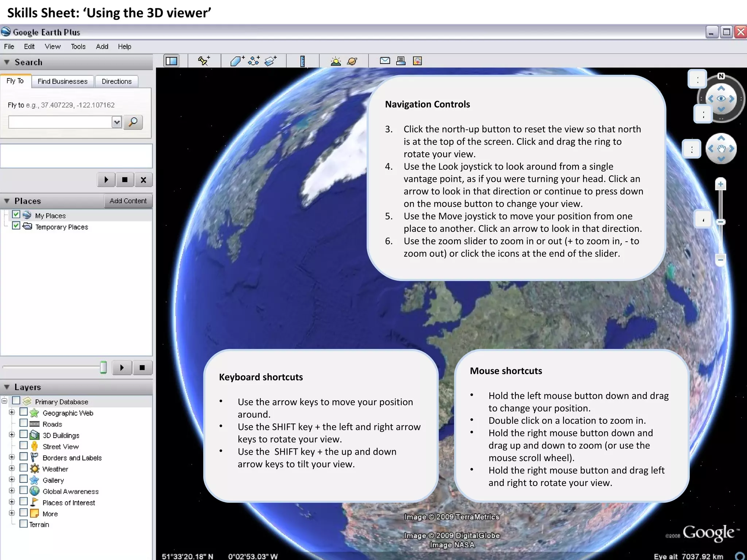Screen dimensions: 747x560
Task: Click the Look joystick right arrow
Action: tap(732, 98)
